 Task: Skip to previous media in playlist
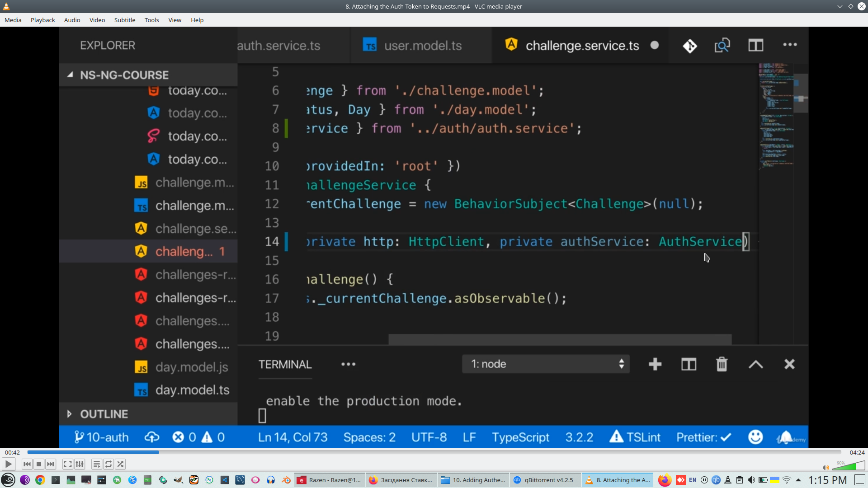click(27, 464)
